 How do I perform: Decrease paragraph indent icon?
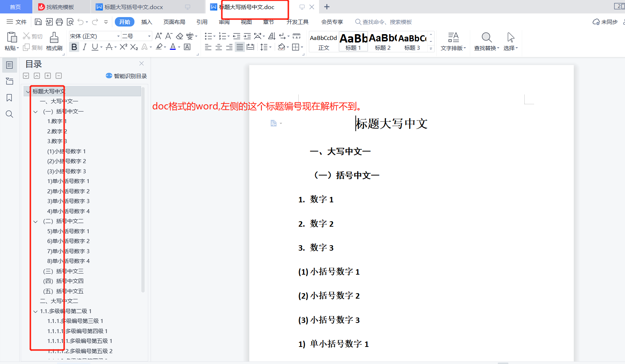coord(237,36)
